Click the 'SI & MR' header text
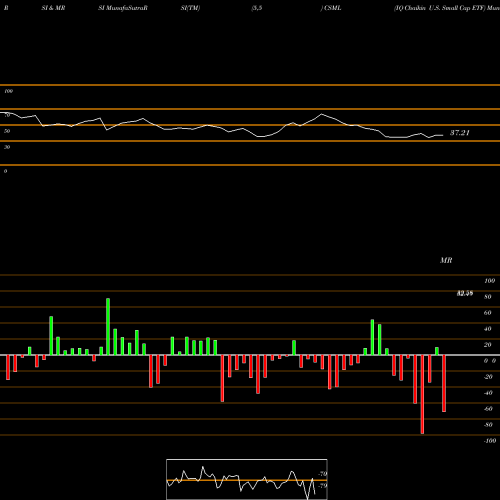The height and width of the screenshot is (500, 500). pos(53,8)
